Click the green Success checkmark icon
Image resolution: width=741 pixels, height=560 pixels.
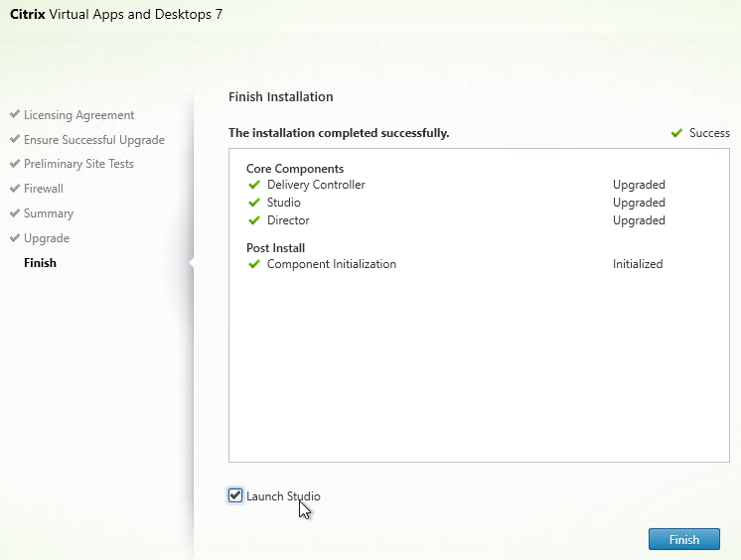(x=676, y=133)
